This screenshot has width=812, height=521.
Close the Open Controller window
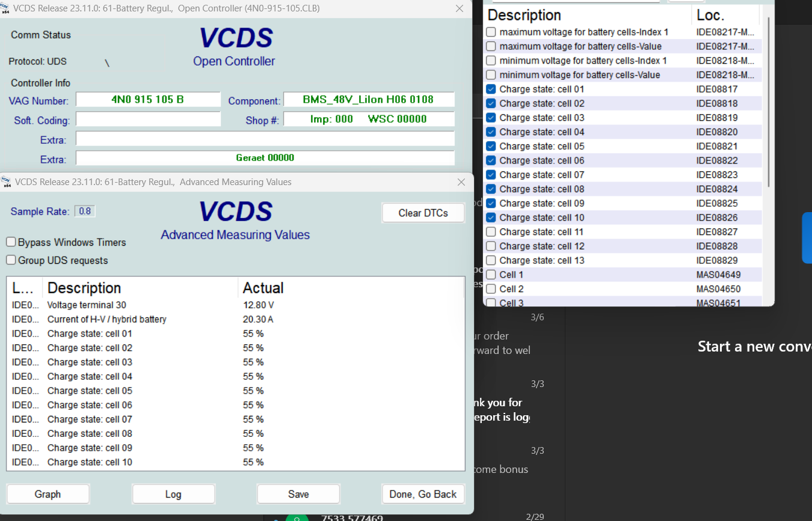tap(460, 8)
